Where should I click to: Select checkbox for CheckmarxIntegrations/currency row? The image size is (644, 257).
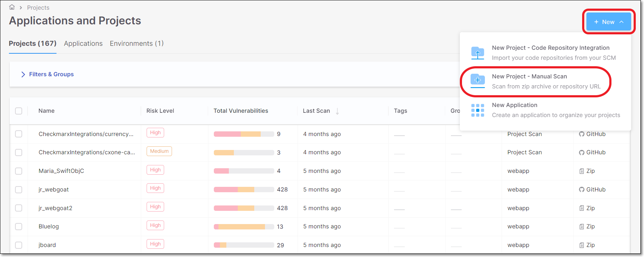click(19, 134)
